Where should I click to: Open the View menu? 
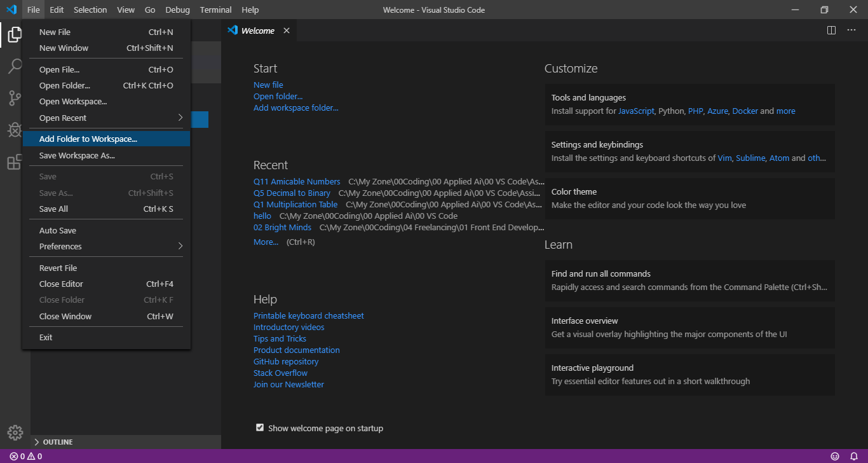[x=126, y=10]
